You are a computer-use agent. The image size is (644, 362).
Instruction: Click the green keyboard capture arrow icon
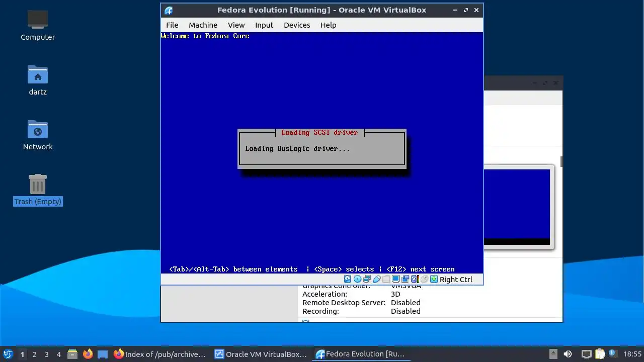pyautogui.click(x=434, y=279)
